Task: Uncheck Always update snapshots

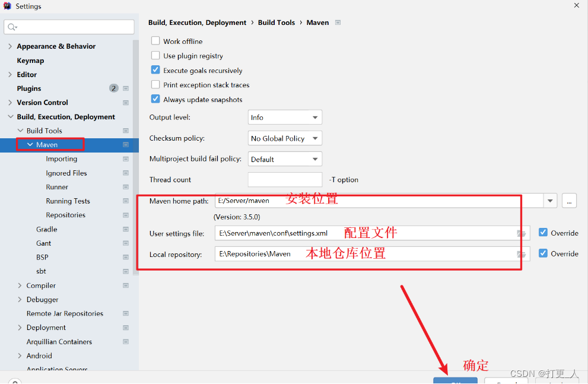Action: [x=155, y=99]
